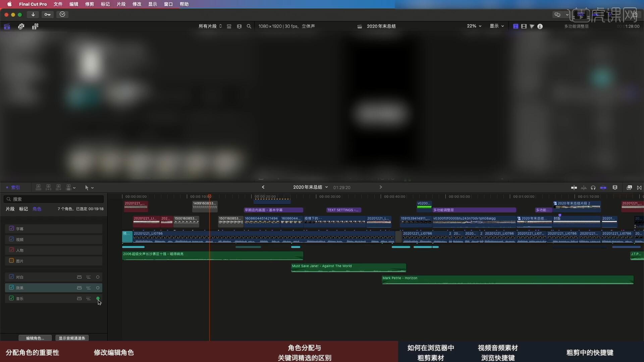The height and width of the screenshot is (362, 644).
Task: Expand the 2020年末总结 project name dropdown
Action: coord(311,187)
